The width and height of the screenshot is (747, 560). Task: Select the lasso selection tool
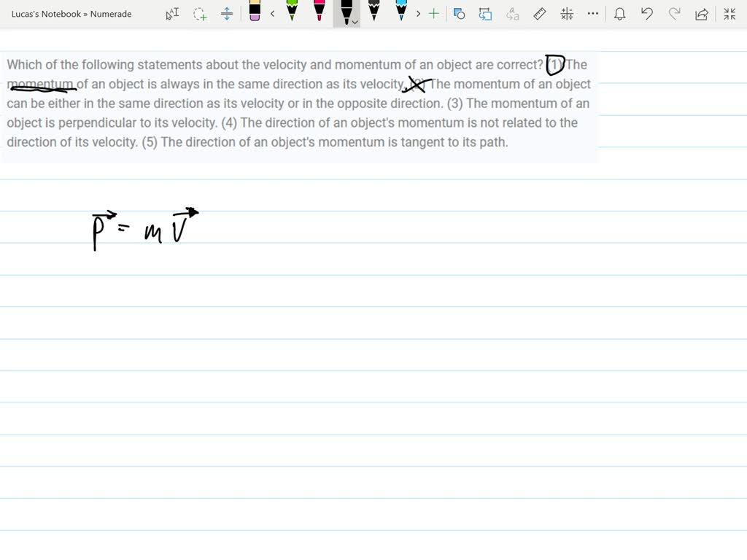[x=200, y=13]
